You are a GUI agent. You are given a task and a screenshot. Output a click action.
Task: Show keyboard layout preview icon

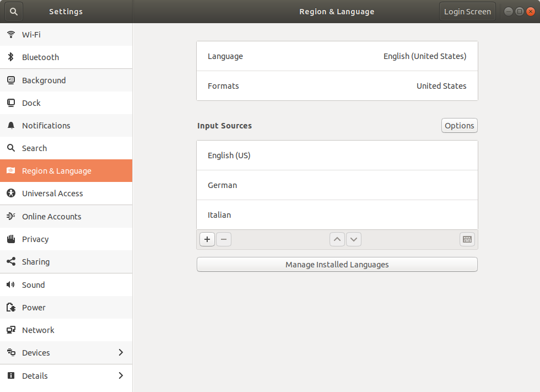point(467,239)
